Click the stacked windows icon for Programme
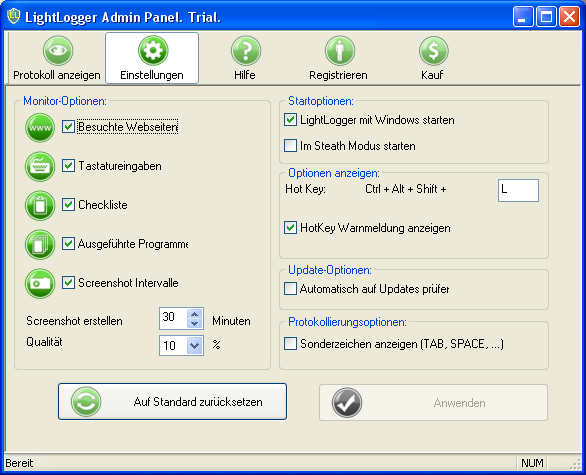Viewport: 586px width, 475px height. 40,244
